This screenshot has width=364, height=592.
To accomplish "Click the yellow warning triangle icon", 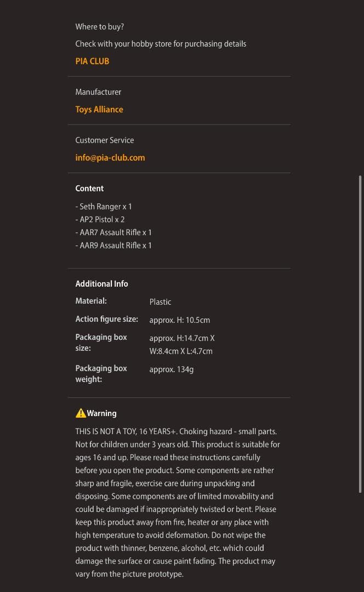I will point(81,413).
